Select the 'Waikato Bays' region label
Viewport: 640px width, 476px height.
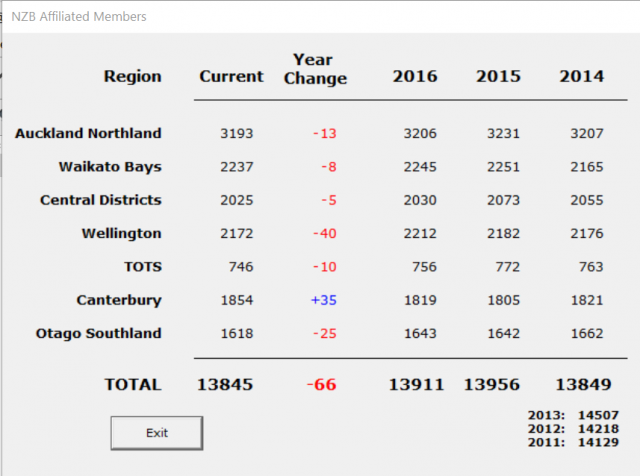(110, 167)
